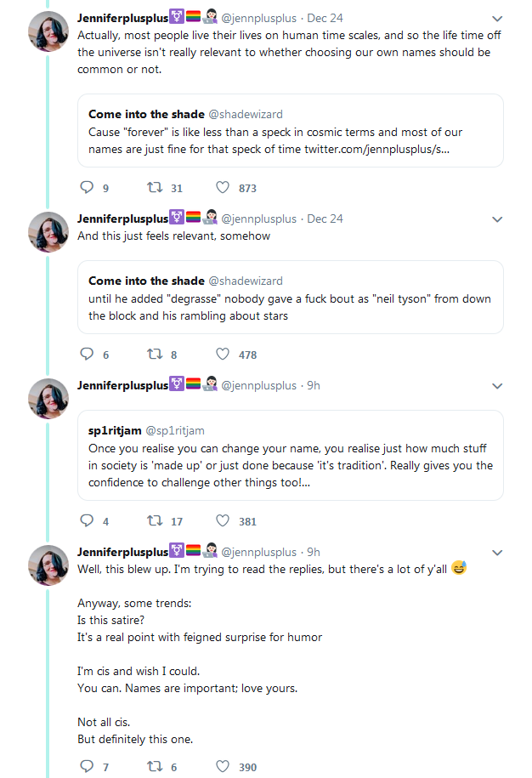Retweet the tweet with 8 retweets
Screen dimensions: 532x778
pos(155,355)
